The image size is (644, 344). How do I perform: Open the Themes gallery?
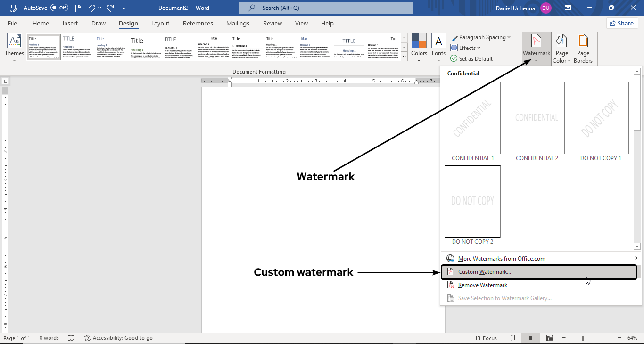coord(14,47)
